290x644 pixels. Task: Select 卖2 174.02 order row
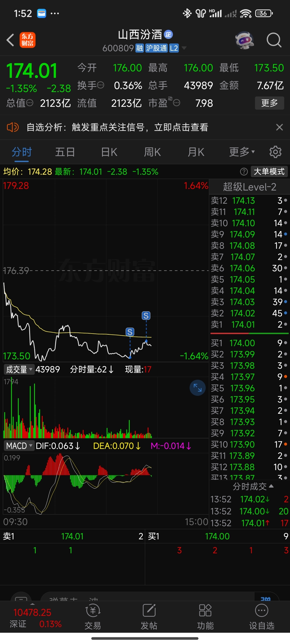[249, 313]
